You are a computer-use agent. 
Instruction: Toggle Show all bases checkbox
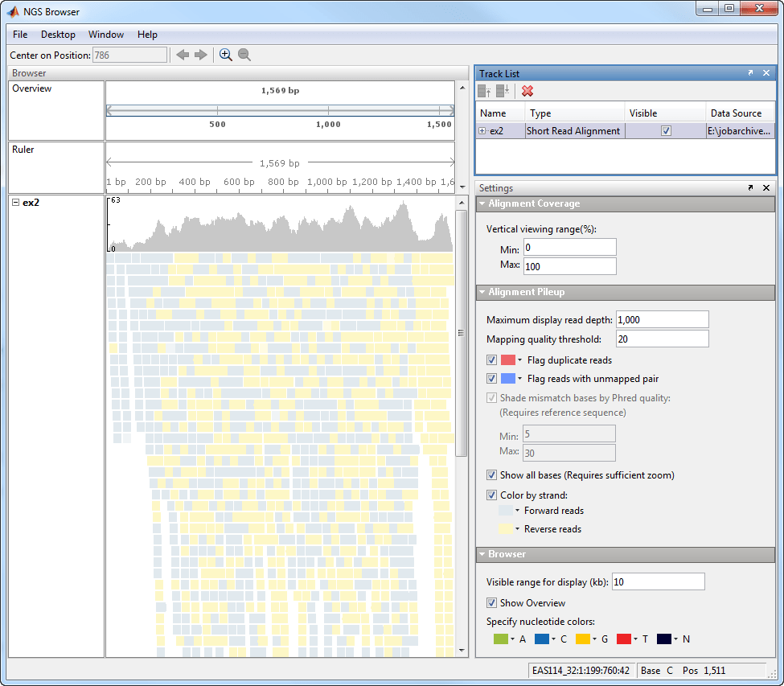pos(491,475)
